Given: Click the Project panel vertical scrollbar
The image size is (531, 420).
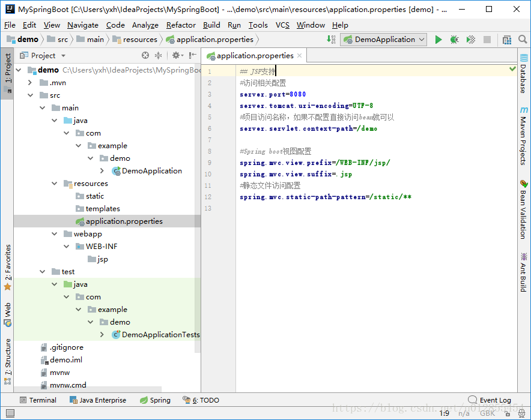Looking at the screenshot, I should 198,209.
